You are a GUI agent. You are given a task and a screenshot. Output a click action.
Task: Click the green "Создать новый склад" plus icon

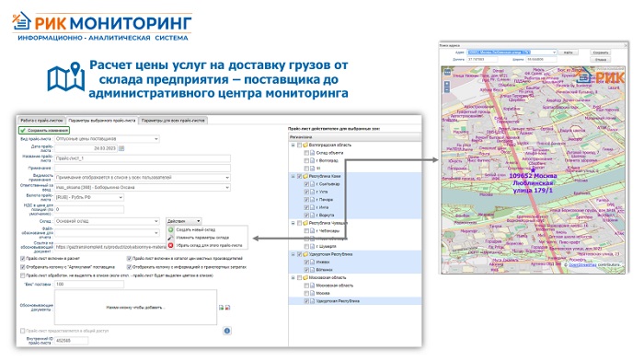coord(171,229)
